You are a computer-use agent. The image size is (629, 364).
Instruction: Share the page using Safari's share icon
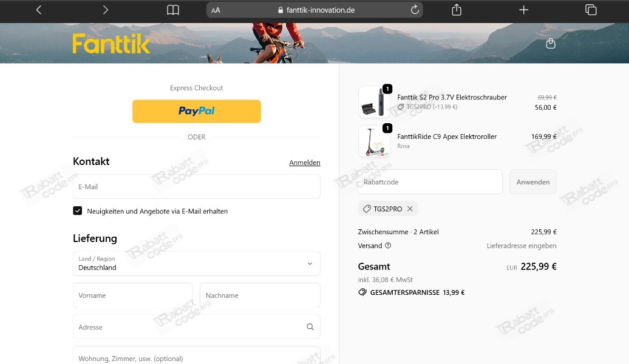(456, 10)
